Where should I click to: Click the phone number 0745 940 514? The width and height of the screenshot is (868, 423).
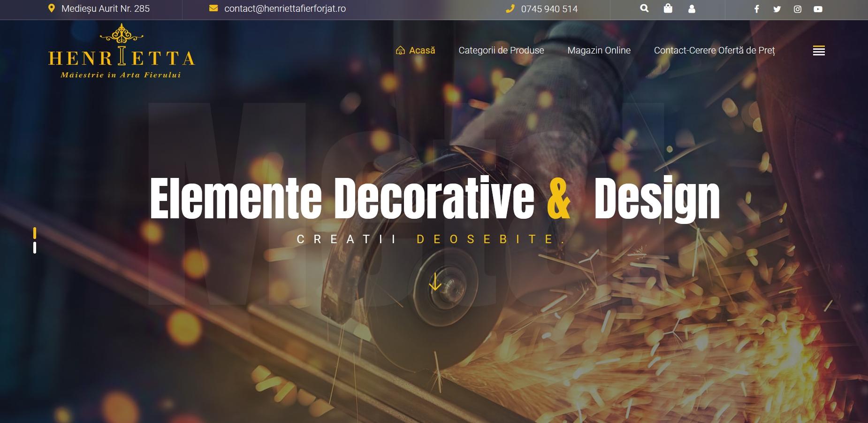[549, 9]
